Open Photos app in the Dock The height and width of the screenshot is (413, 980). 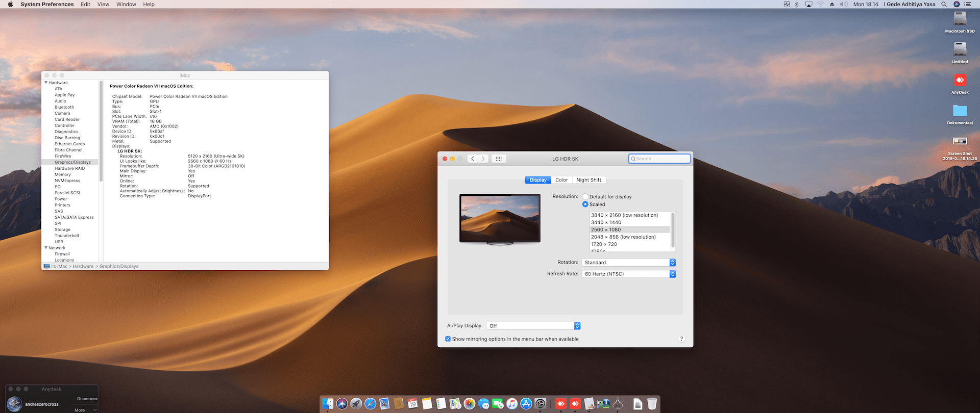(x=470, y=404)
